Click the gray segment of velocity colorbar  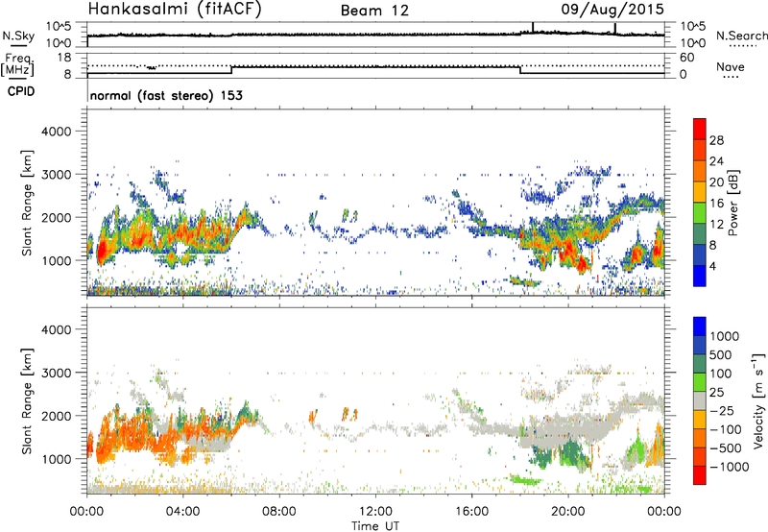point(700,400)
